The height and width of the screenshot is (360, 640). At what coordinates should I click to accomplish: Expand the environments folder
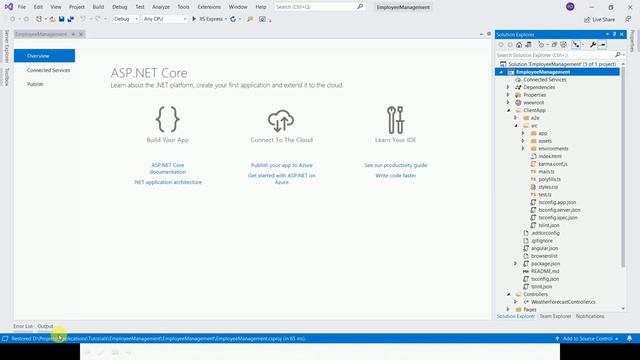point(523,149)
